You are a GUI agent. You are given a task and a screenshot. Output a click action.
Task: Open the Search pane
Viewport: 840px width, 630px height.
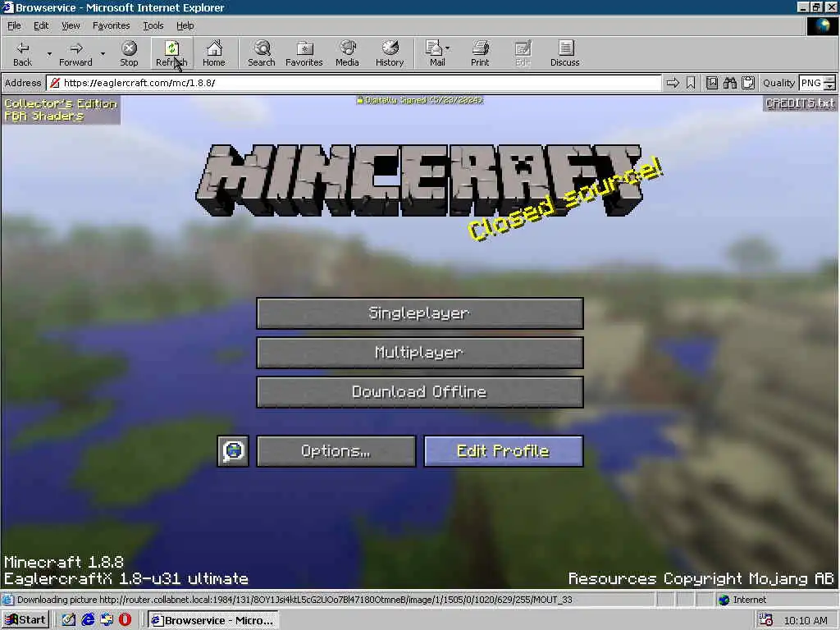pyautogui.click(x=262, y=53)
